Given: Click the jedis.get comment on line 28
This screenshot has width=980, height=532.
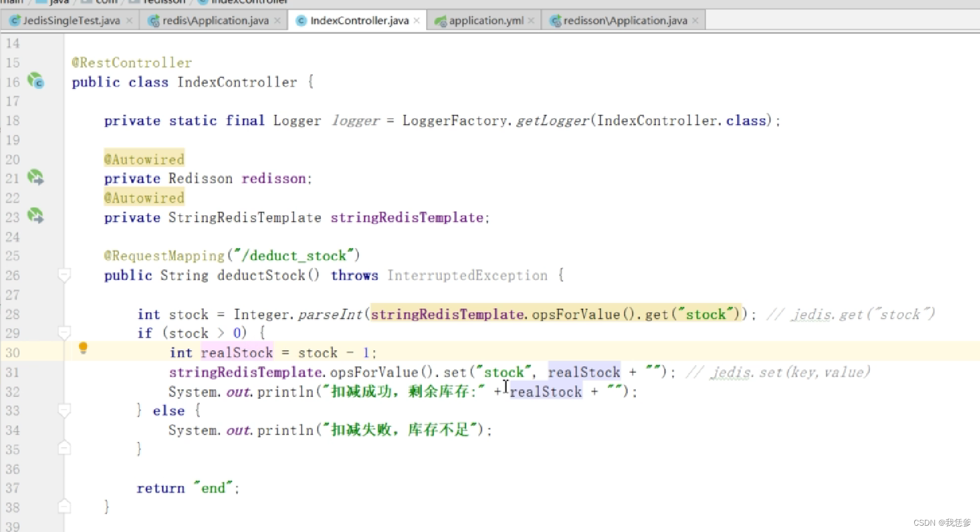Looking at the screenshot, I should coord(850,314).
